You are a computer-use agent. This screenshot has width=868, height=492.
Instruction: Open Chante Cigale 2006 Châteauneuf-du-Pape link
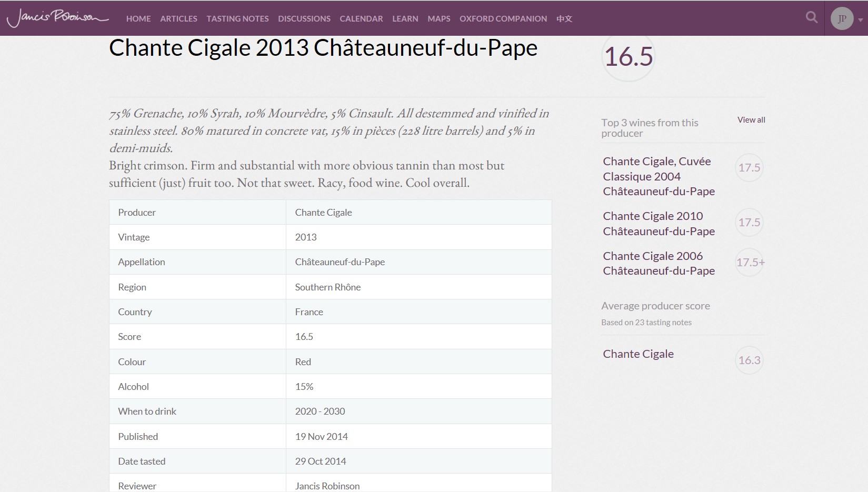659,263
